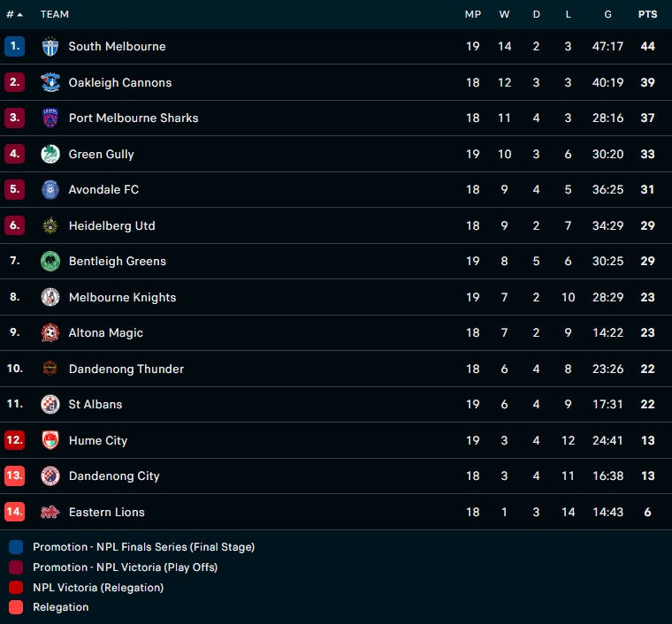
Task: Click the Altona Magic team badge
Action: (x=50, y=333)
